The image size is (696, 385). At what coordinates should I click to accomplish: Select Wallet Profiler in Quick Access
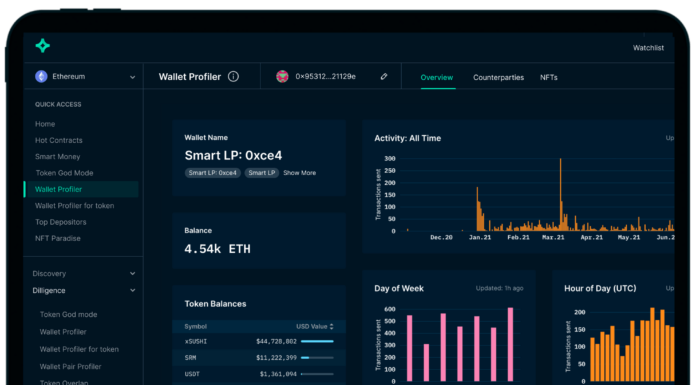point(81,189)
